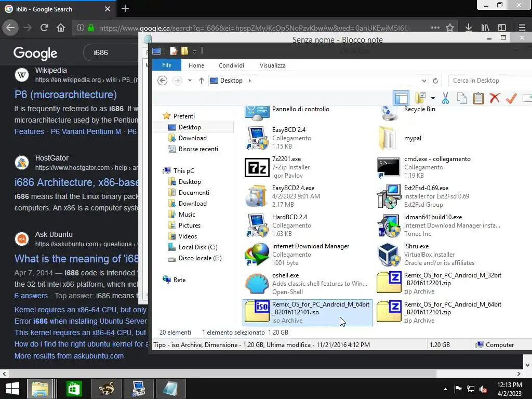Refresh the Desktop folder view
The height and width of the screenshot is (399, 532).
435,81
